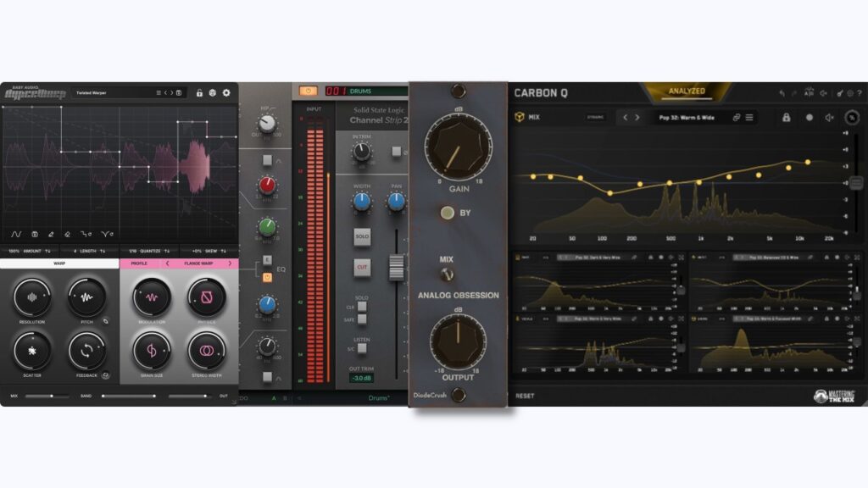The image size is (868, 488).
Task: Toggle the Listen S/C button
Action: (362, 348)
